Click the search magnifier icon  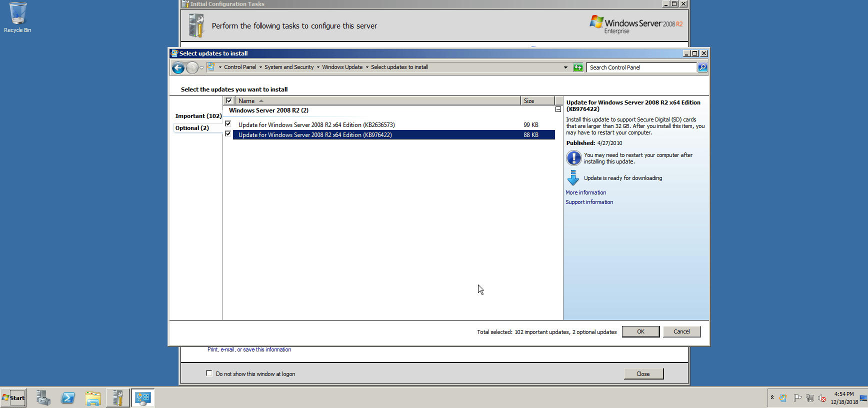(x=702, y=67)
